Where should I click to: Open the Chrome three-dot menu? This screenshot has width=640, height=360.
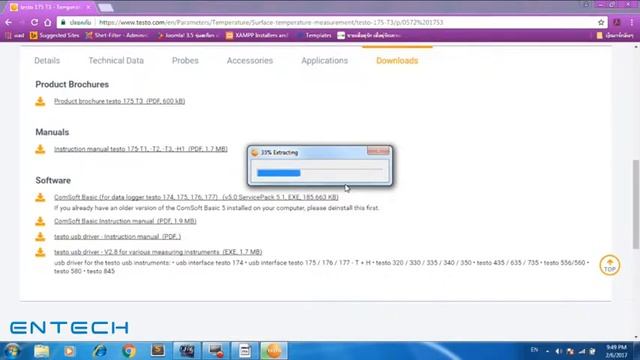pyautogui.click(x=632, y=22)
